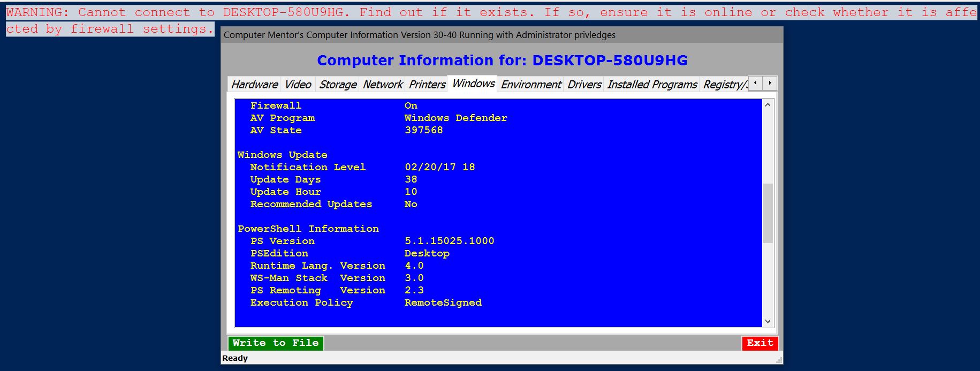Click the scrollbar up arrow
The width and height of the screenshot is (980, 371).
click(768, 105)
